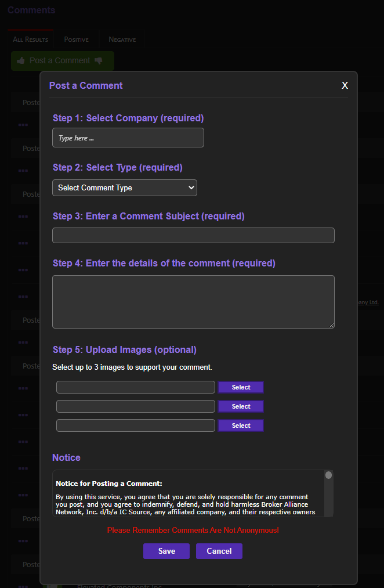Click the Notice box scrollbar thumb
The height and width of the screenshot is (588, 384).
328,475
